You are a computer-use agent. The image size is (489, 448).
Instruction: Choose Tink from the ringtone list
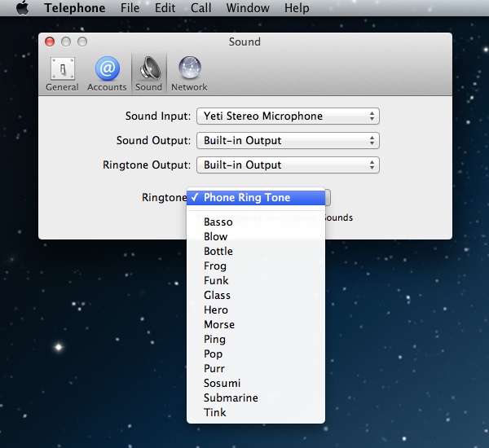coord(256,412)
